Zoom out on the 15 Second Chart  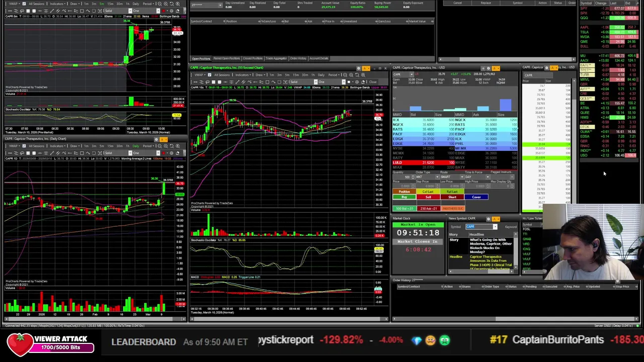click(345, 75)
